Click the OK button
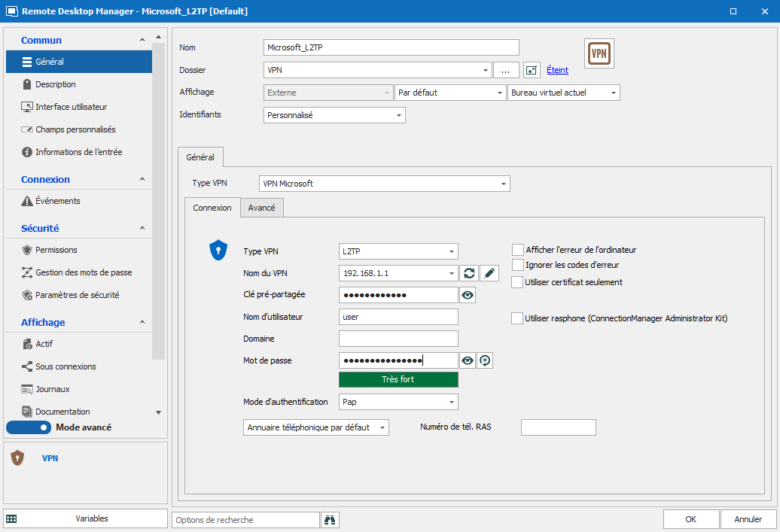 pyautogui.click(x=690, y=519)
